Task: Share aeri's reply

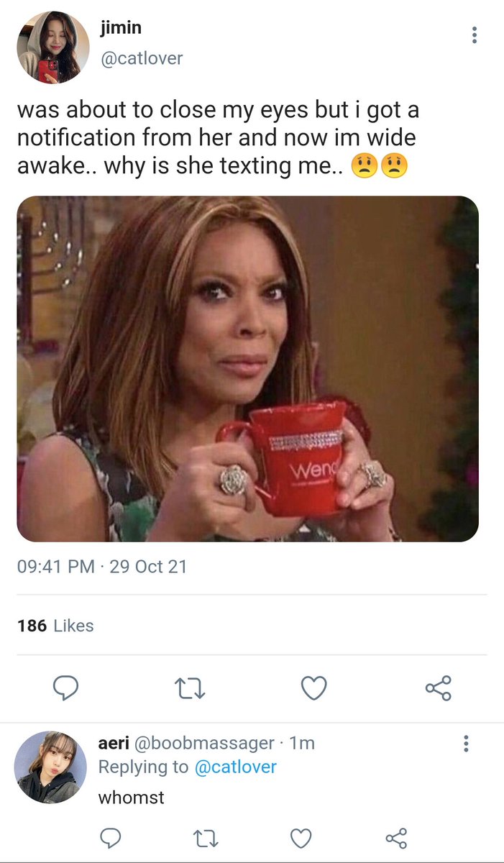Action: (396, 838)
